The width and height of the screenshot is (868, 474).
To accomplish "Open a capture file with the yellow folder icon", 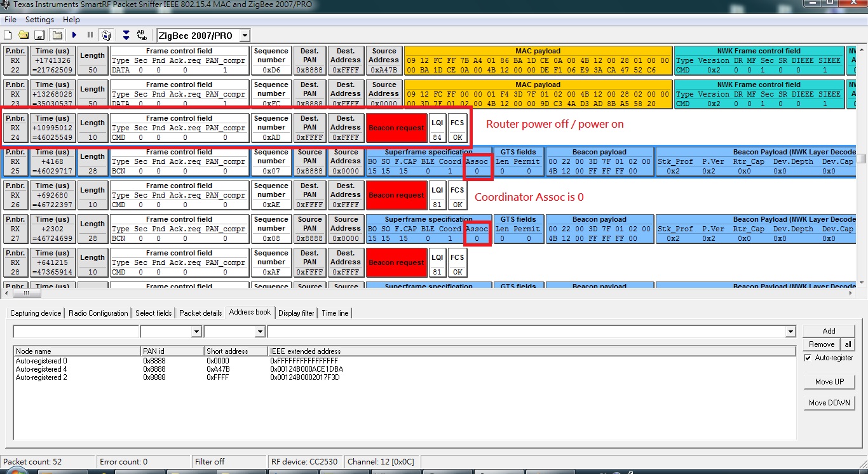I will pyautogui.click(x=24, y=36).
